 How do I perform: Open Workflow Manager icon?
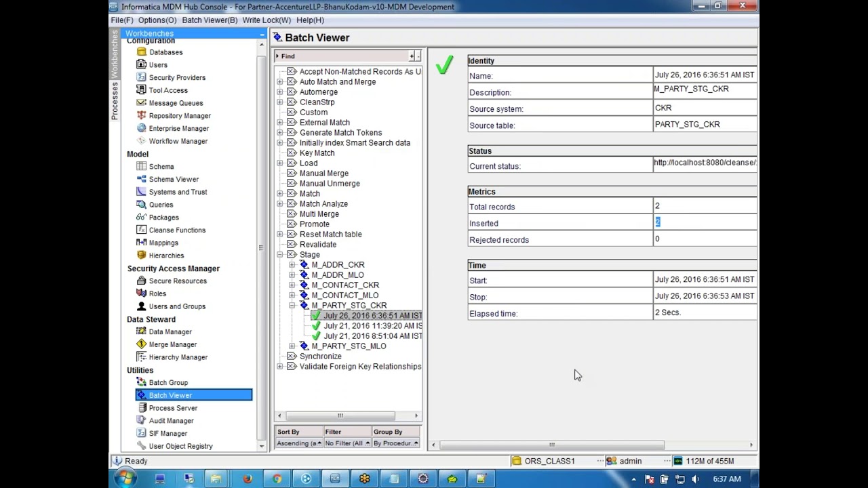tap(141, 141)
